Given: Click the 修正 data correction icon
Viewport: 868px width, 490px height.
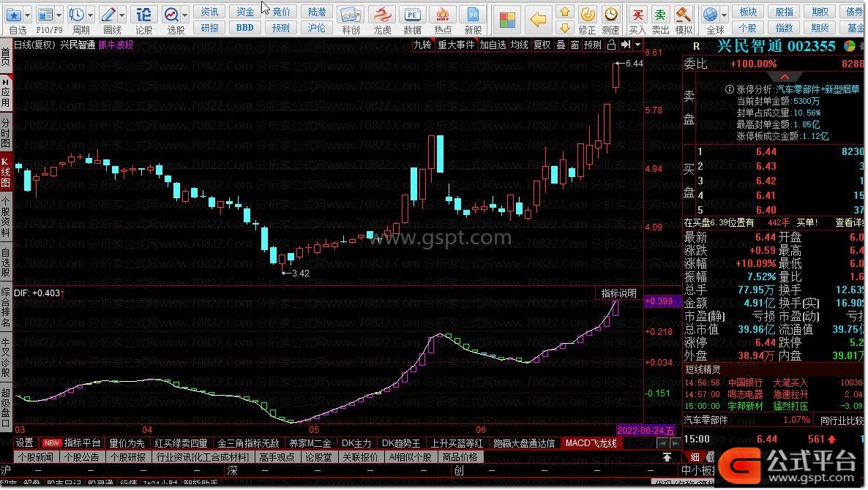Looking at the screenshot, I should click(588, 15).
